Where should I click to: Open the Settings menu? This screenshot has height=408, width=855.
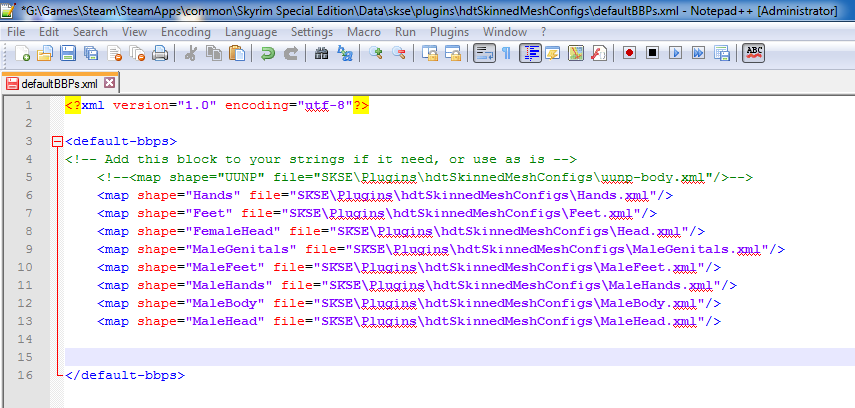pyautogui.click(x=312, y=32)
